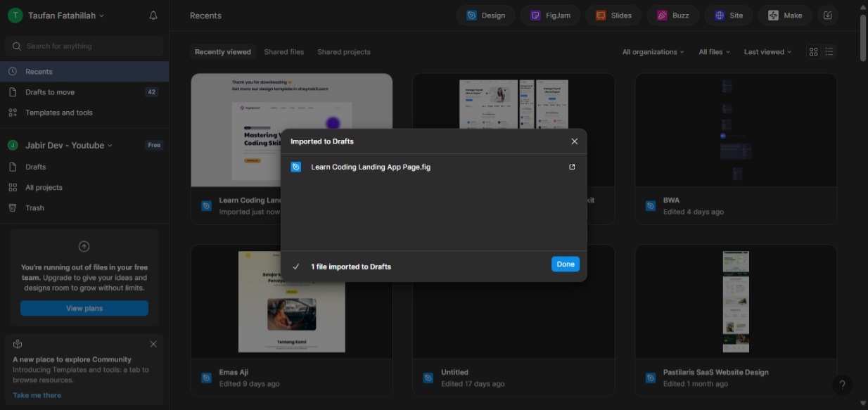Create a new Design file

click(x=486, y=15)
